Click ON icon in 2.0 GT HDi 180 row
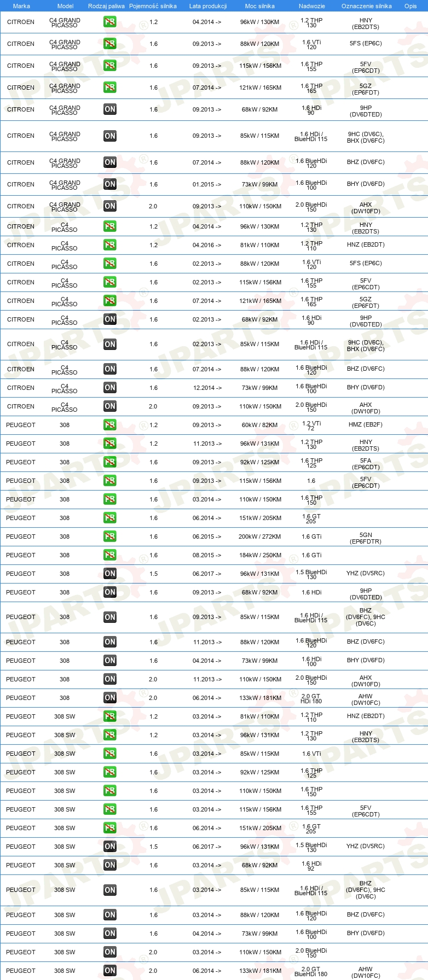The image size is (428, 980). [x=110, y=698]
